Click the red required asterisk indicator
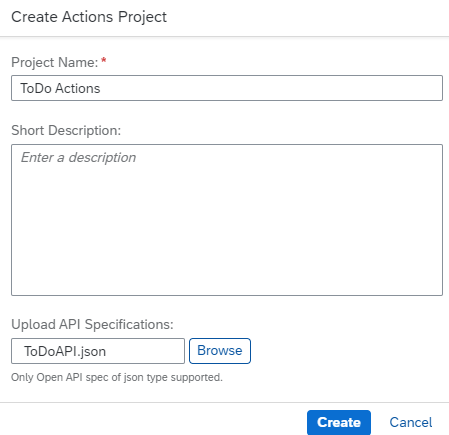449x435 pixels. pos(104,60)
